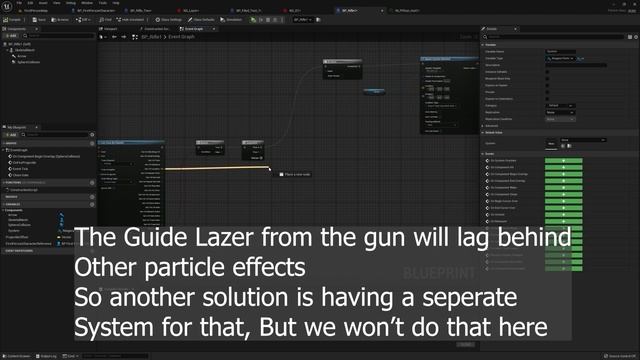The image size is (640, 360).
Task: Expand the Advanced section in Details
Action: [483, 126]
